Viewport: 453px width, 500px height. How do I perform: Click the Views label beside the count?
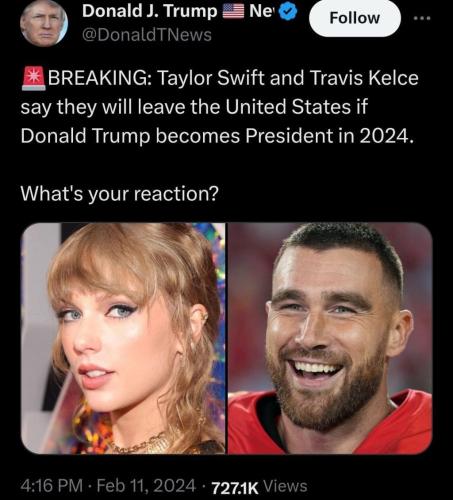tap(285, 486)
